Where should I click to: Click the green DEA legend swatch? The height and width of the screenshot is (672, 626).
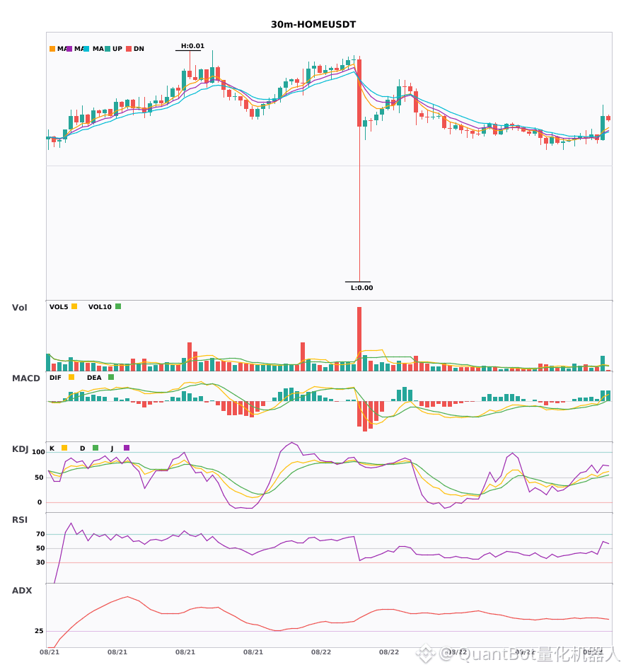[111, 377]
